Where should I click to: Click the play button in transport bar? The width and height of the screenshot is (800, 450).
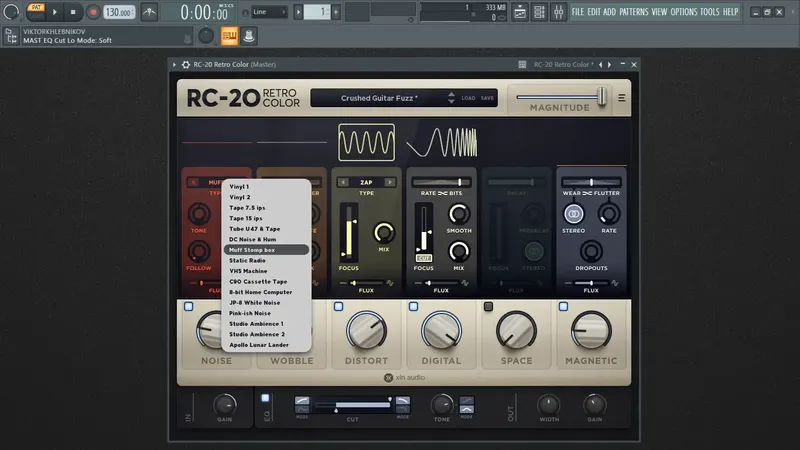55,12
